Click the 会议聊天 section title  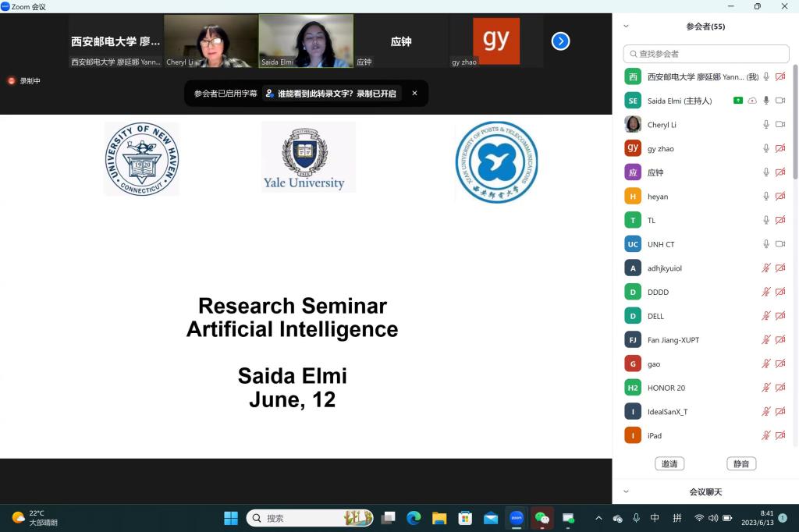tap(705, 491)
